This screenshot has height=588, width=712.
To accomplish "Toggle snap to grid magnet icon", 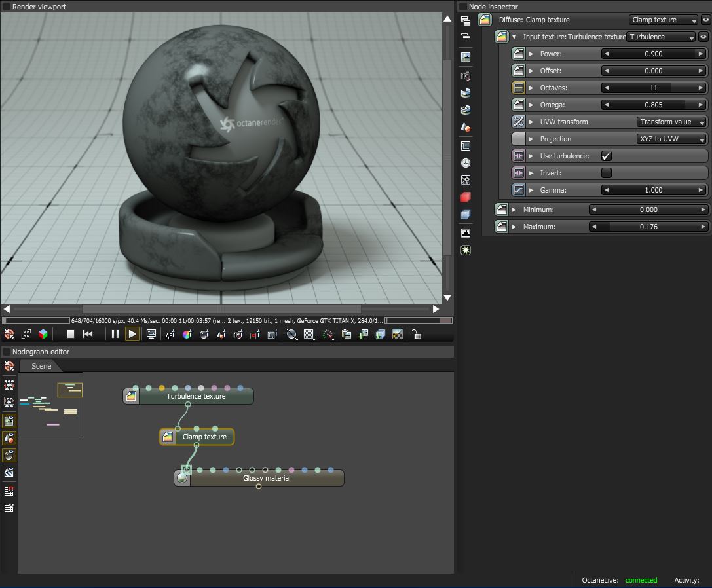I will tap(9, 490).
